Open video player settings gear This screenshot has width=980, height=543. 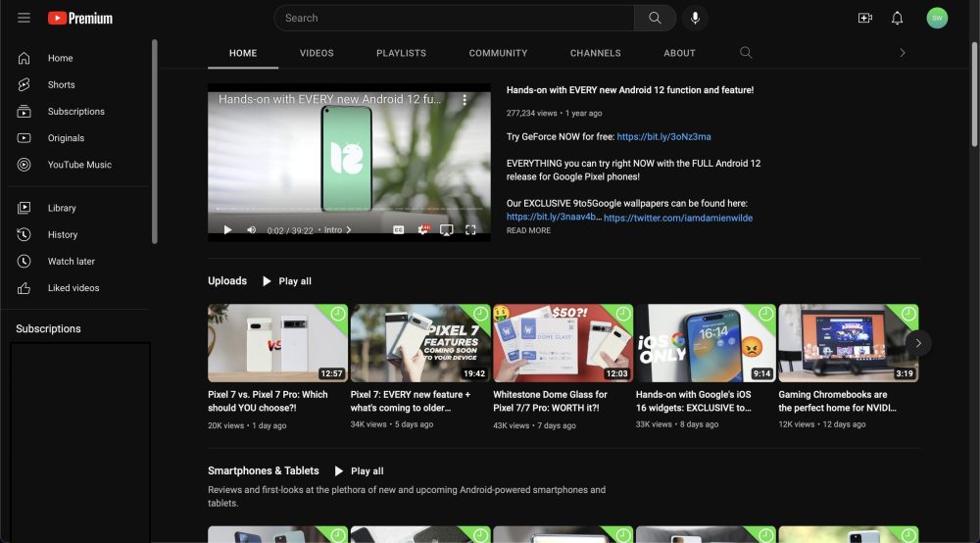coord(423,229)
